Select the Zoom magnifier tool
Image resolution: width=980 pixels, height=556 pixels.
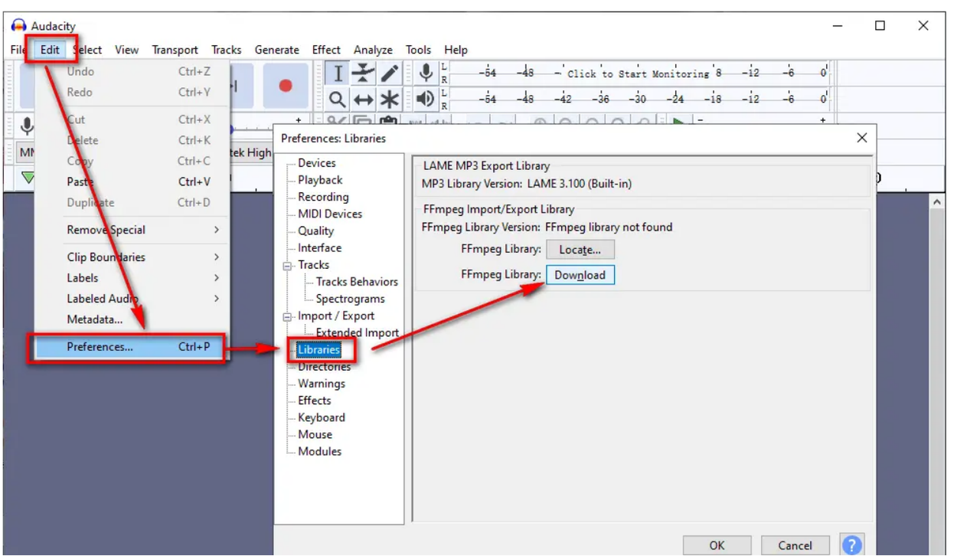(x=337, y=100)
